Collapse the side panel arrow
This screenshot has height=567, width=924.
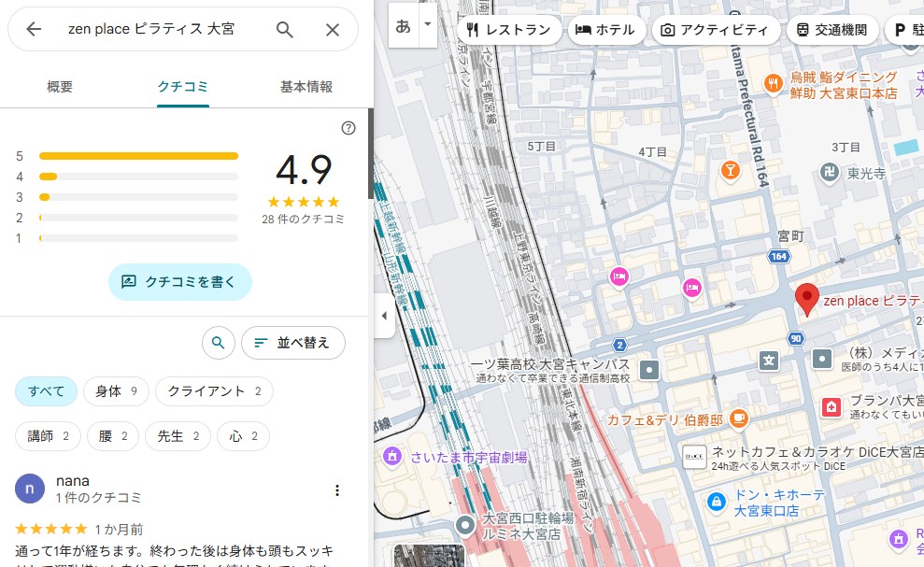[384, 316]
